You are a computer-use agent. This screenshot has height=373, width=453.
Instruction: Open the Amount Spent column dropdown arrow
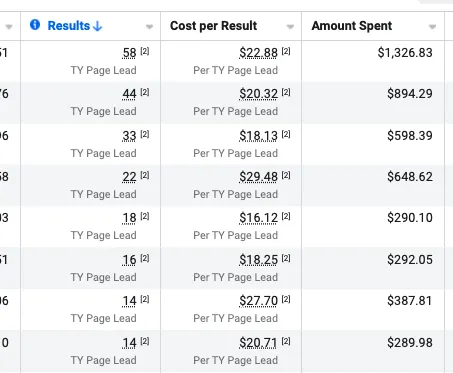[432, 27]
